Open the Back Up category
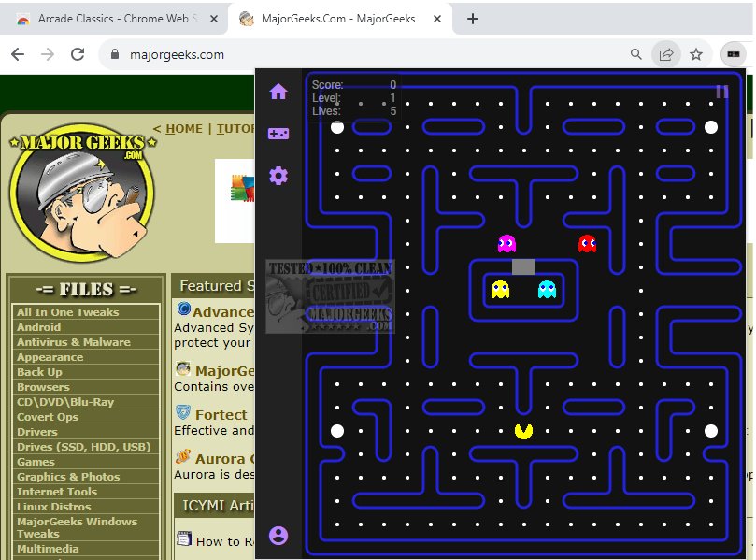The image size is (756, 560). pos(86,371)
